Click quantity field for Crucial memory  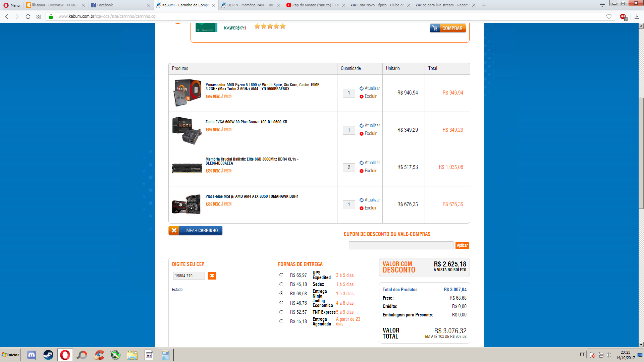349,168
